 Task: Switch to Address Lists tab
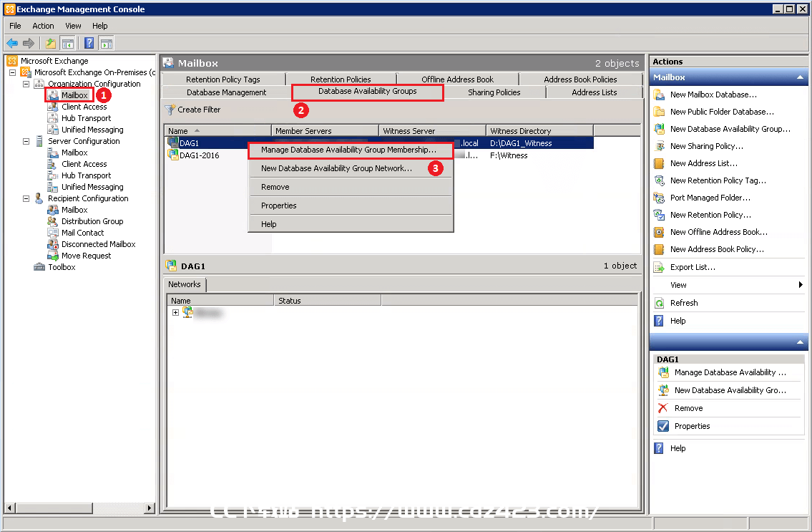coord(594,92)
